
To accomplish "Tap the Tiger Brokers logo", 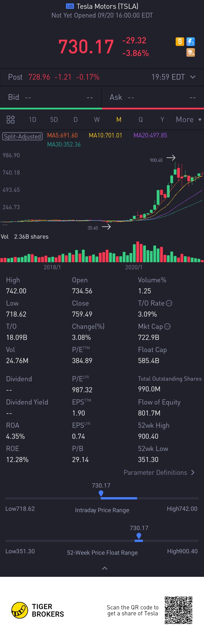I will 38,610.
